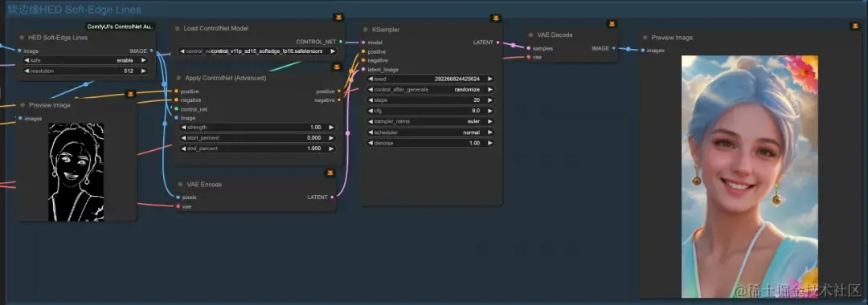Click the model input port on KSampler
The width and height of the screenshot is (868, 305).
[363, 42]
